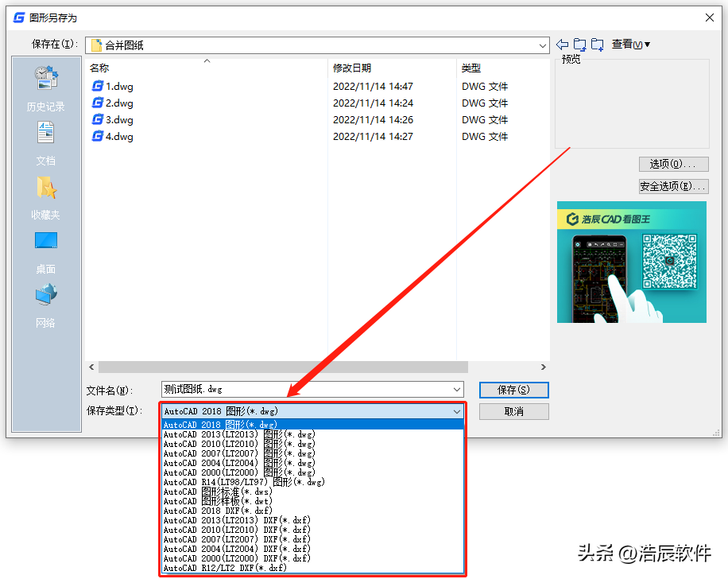Choose AutoCAD 2013(LT2013) DXF(*.dxf) format
This screenshot has width=728, height=579.
tap(313, 520)
